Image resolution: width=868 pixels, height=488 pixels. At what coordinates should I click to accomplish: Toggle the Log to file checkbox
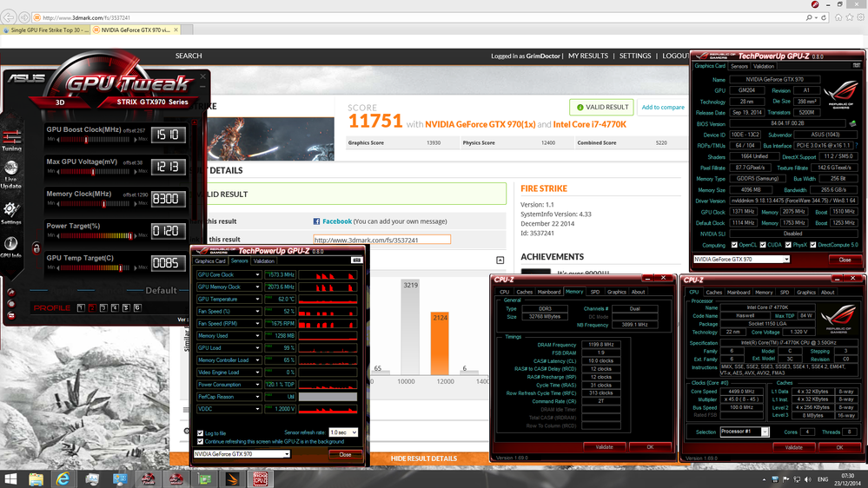click(201, 433)
